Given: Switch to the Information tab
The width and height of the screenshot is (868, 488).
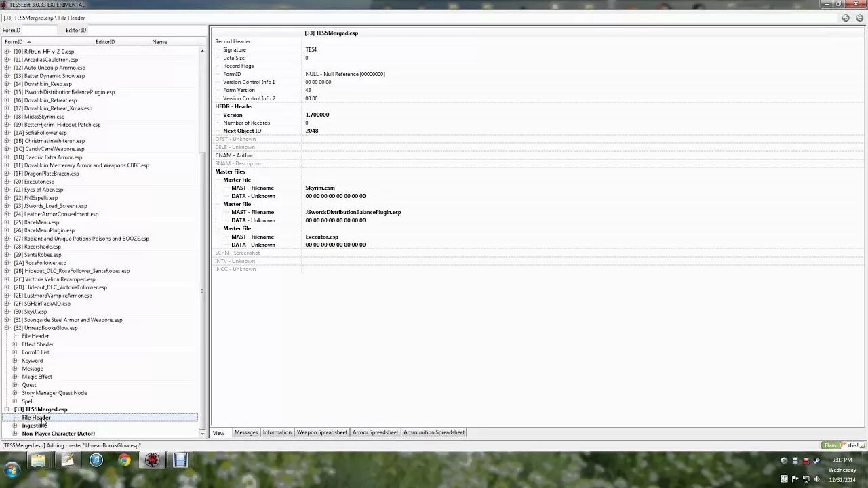Looking at the screenshot, I should pos(277,432).
